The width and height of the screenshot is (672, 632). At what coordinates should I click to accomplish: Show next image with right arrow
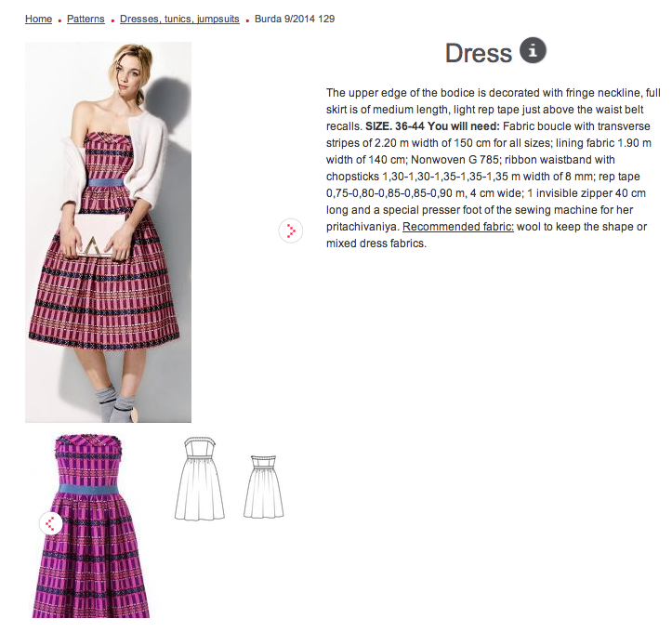pos(291,230)
